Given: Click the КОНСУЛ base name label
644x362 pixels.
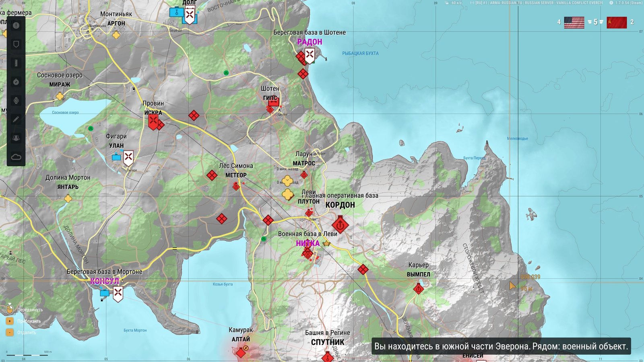Looking at the screenshot, I should [105, 281].
